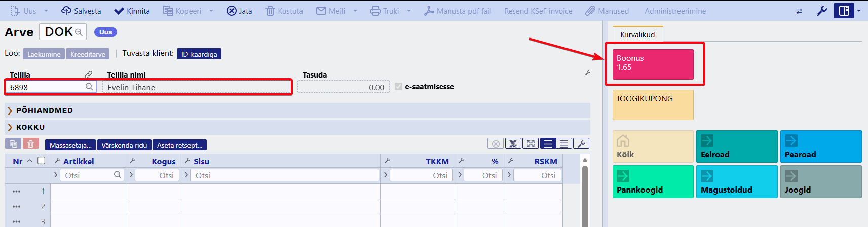Click the link icon next to Tellija
This screenshot has width=868, height=227.
tap(89, 74)
